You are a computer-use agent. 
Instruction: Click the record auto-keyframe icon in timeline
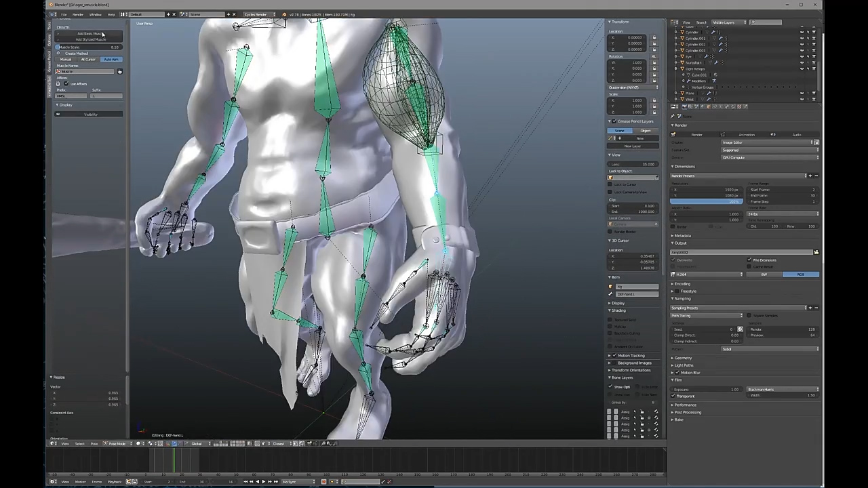(323, 482)
